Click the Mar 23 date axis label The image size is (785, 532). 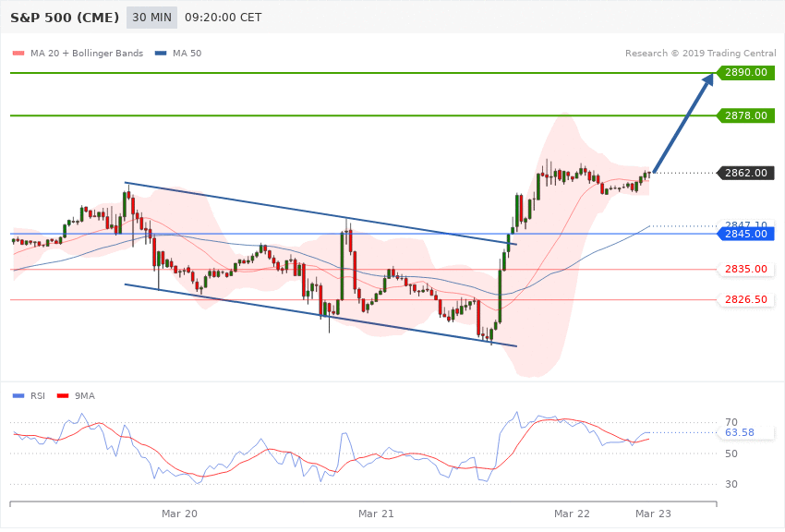pyautogui.click(x=653, y=514)
